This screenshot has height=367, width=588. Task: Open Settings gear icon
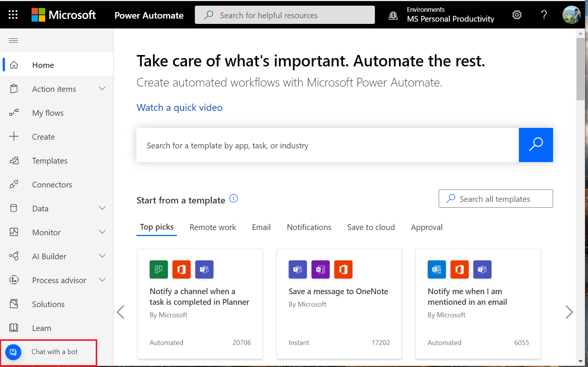pos(517,15)
